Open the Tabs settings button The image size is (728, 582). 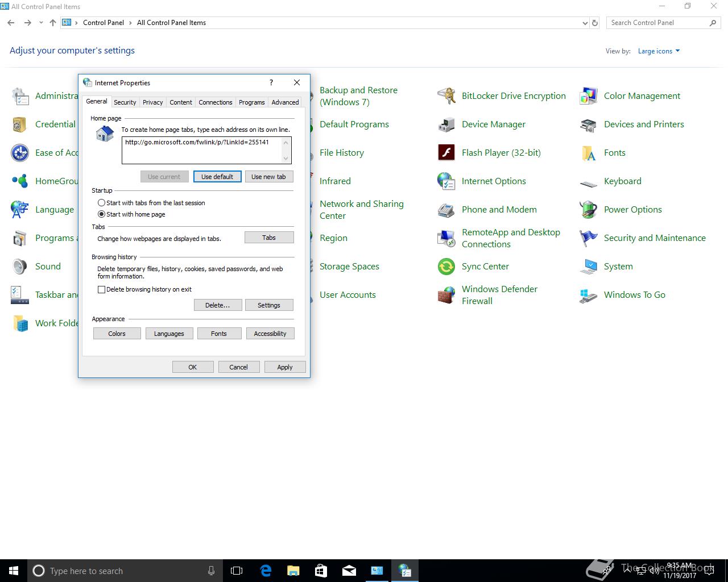click(269, 238)
